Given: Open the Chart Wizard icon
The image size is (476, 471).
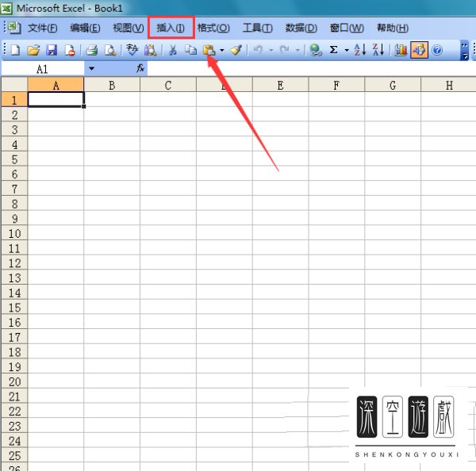Looking at the screenshot, I should click(401, 50).
